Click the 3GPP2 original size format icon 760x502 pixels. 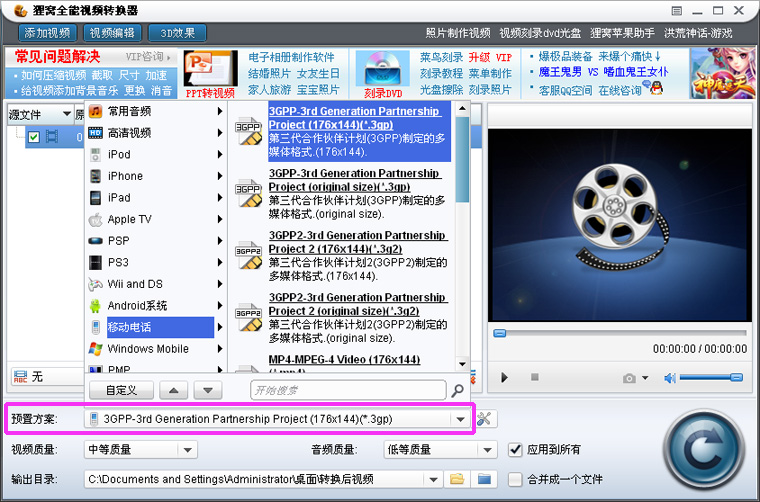point(249,317)
